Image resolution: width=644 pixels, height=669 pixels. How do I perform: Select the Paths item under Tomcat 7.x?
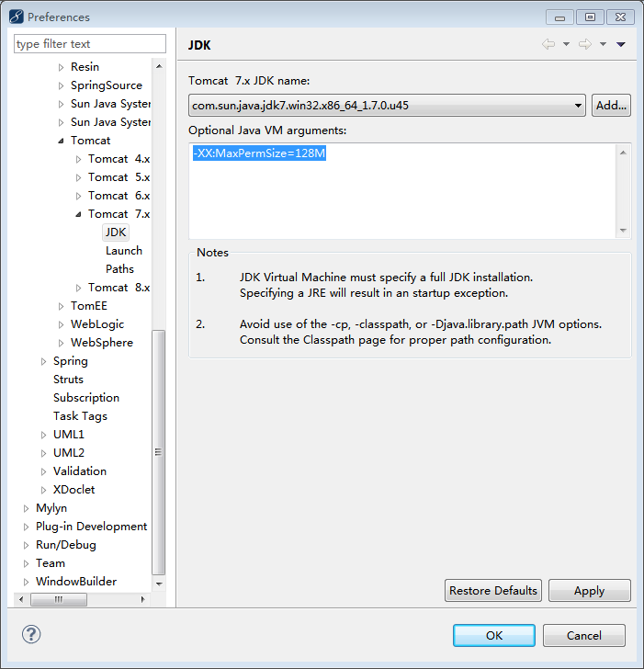tap(119, 268)
